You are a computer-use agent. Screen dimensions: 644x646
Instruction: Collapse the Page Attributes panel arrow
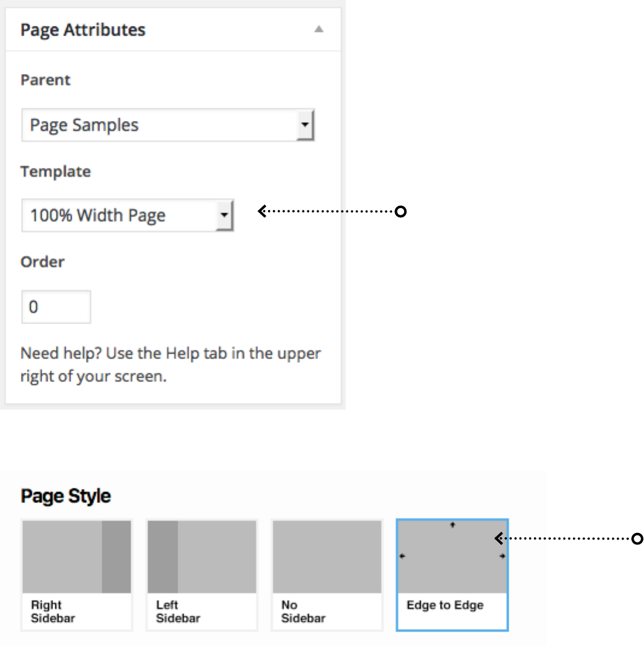[x=319, y=29]
